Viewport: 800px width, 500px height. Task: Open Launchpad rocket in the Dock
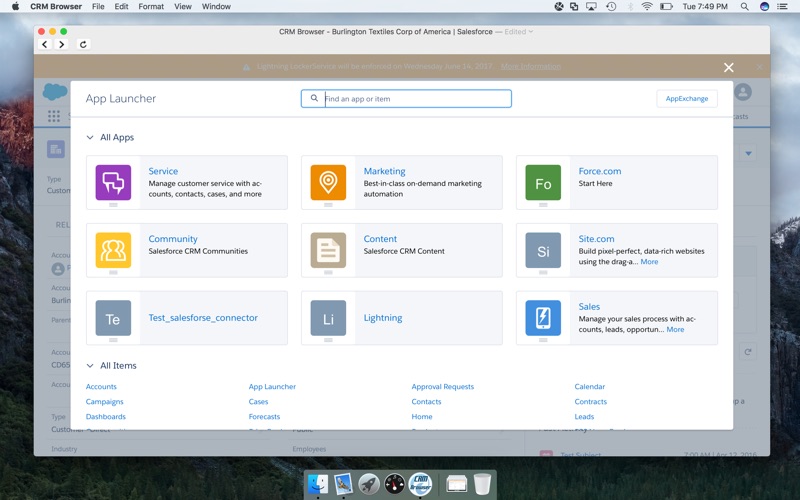369,483
